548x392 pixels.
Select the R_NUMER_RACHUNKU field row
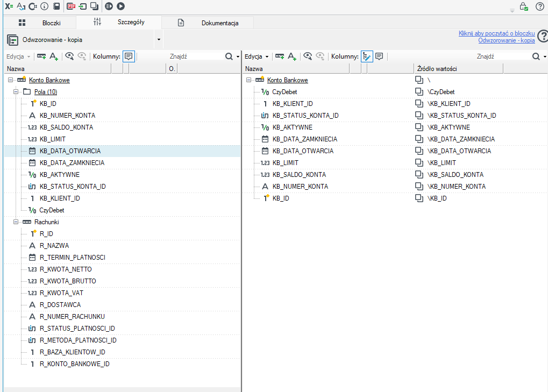122,317
